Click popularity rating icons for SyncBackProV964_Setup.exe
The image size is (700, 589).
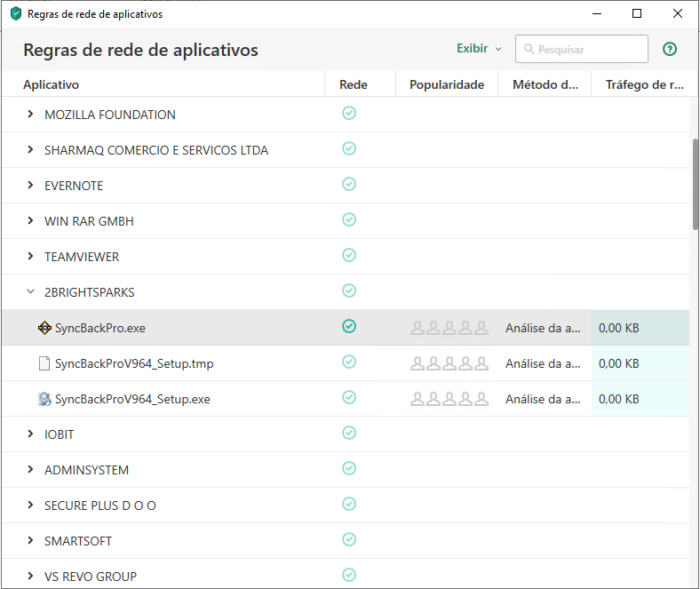449,399
